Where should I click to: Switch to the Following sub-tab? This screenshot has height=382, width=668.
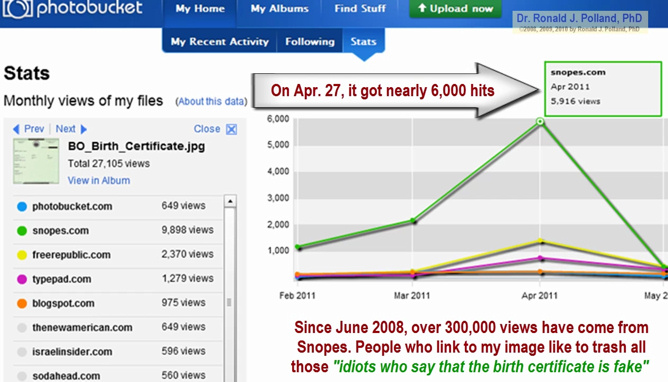coord(310,41)
